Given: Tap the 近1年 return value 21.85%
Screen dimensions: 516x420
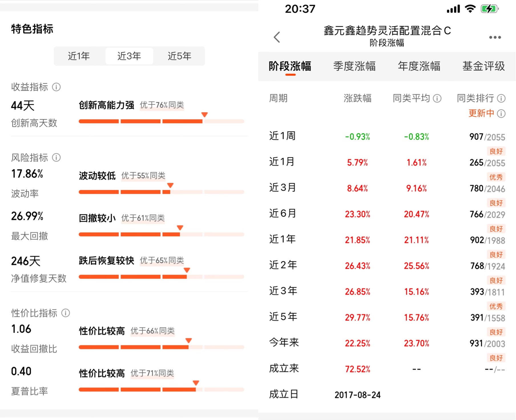Looking at the screenshot, I should click(357, 240).
